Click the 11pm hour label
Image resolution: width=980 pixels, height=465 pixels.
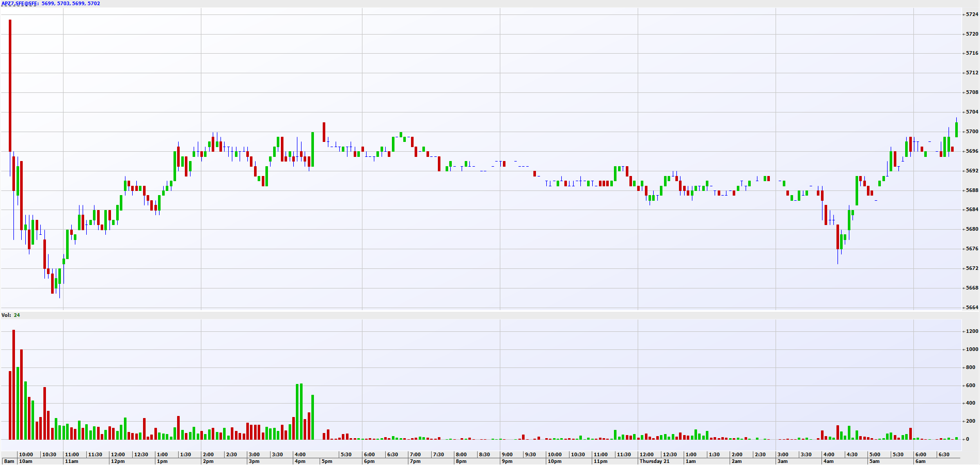click(600, 461)
